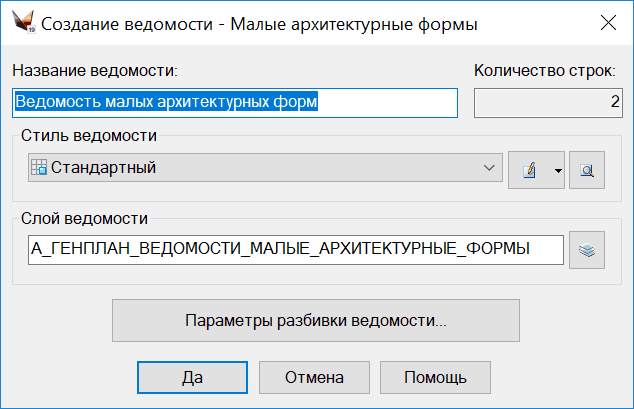The height and width of the screenshot is (409, 634).
Task: Open Параметры разбивки ведомости settings
Action: tap(316, 321)
